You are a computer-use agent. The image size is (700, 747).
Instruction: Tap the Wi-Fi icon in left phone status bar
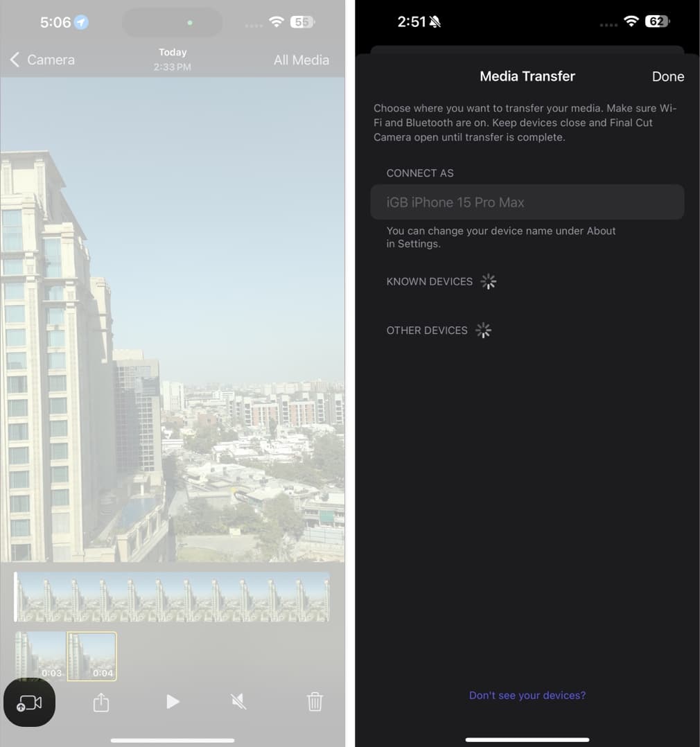[x=277, y=22]
